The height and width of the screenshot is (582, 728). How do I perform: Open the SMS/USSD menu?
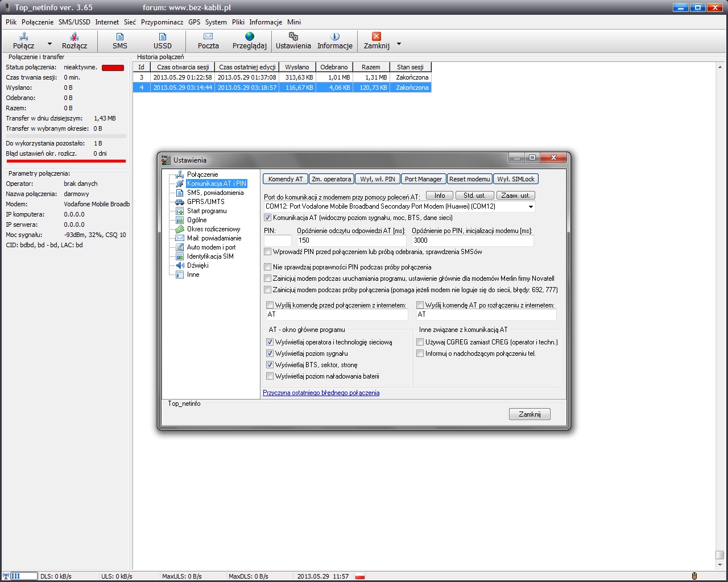pyautogui.click(x=75, y=22)
